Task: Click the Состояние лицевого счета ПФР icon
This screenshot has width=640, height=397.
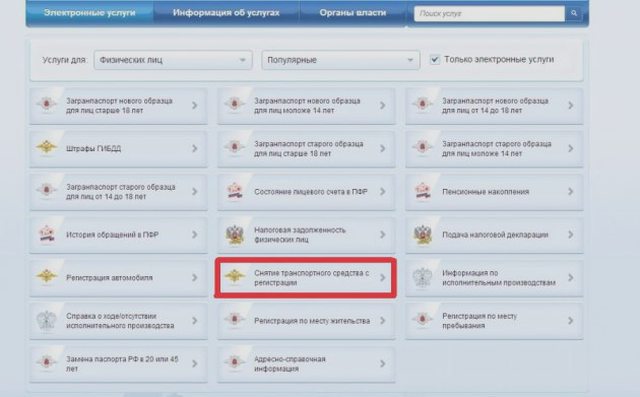Action: pyautogui.click(x=235, y=191)
